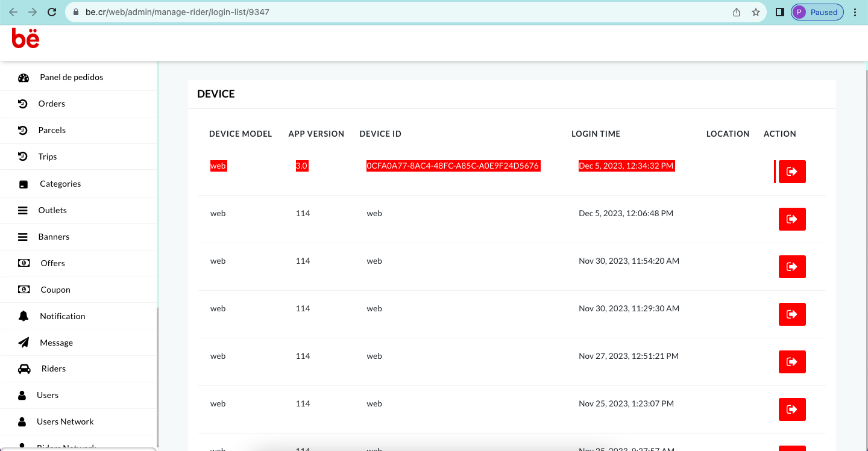Go to Trips in the sidebar

tap(47, 157)
